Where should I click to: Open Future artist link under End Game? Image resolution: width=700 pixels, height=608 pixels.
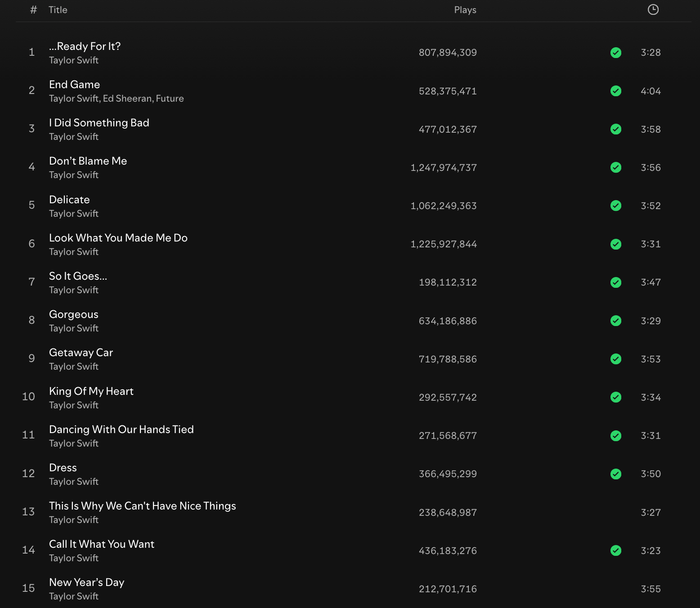tap(170, 98)
